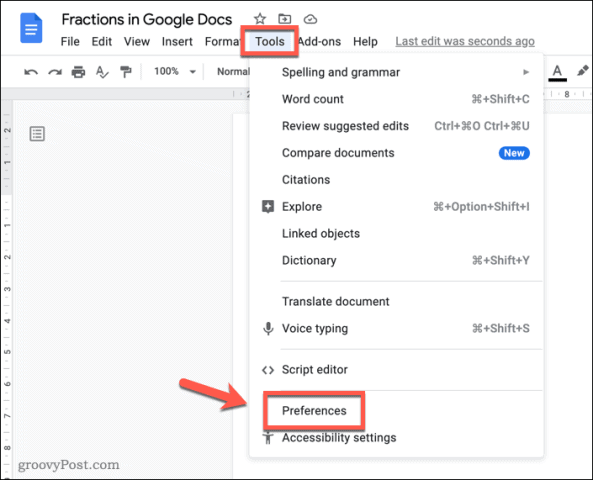593x480 pixels.
Task: Open the Edit menu
Action: [101, 41]
